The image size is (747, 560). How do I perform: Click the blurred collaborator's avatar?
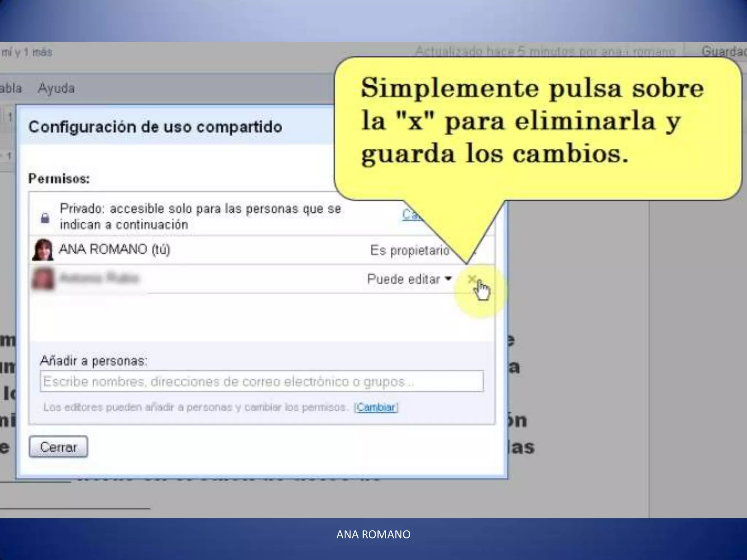(43, 279)
